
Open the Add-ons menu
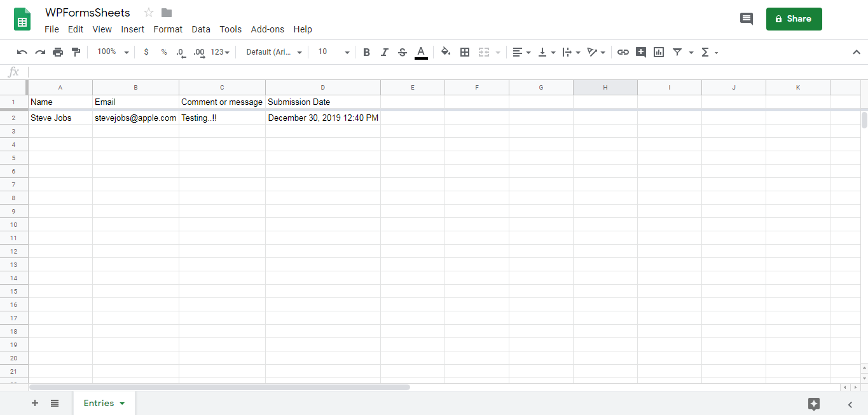tap(268, 29)
